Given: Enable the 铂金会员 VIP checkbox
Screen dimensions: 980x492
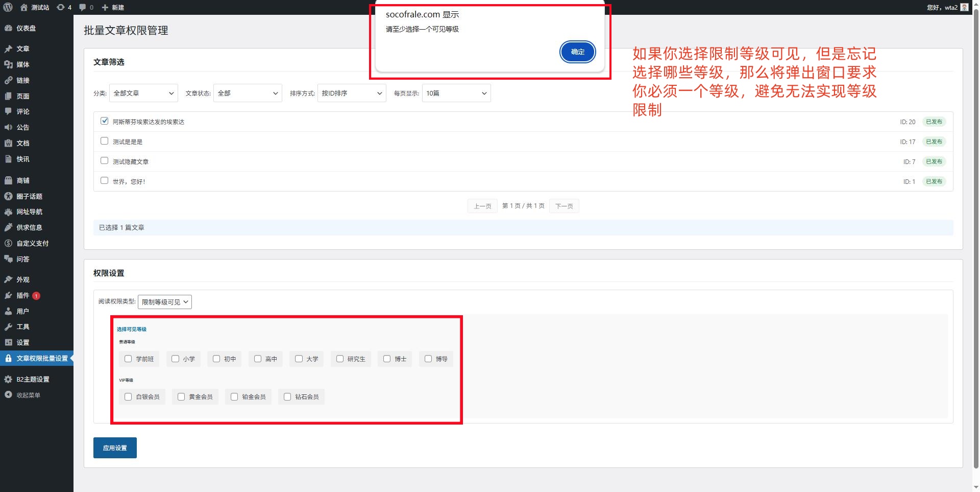Looking at the screenshot, I should 234,396.
